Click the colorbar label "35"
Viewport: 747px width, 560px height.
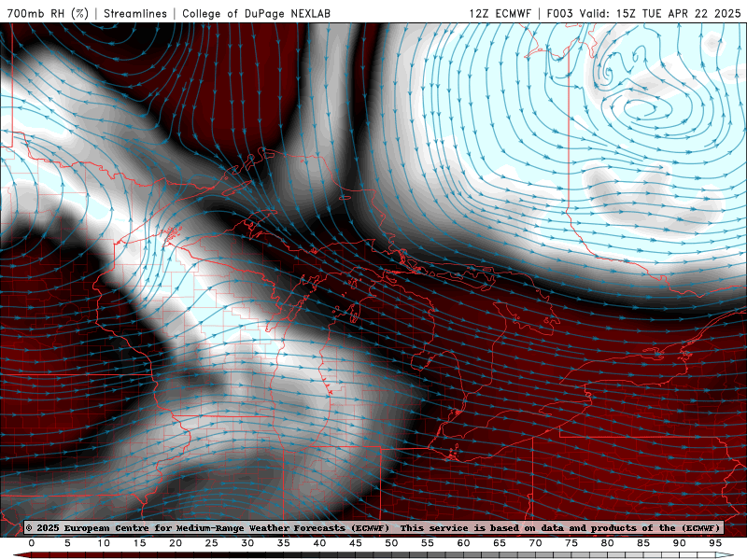tap(284, 543)
